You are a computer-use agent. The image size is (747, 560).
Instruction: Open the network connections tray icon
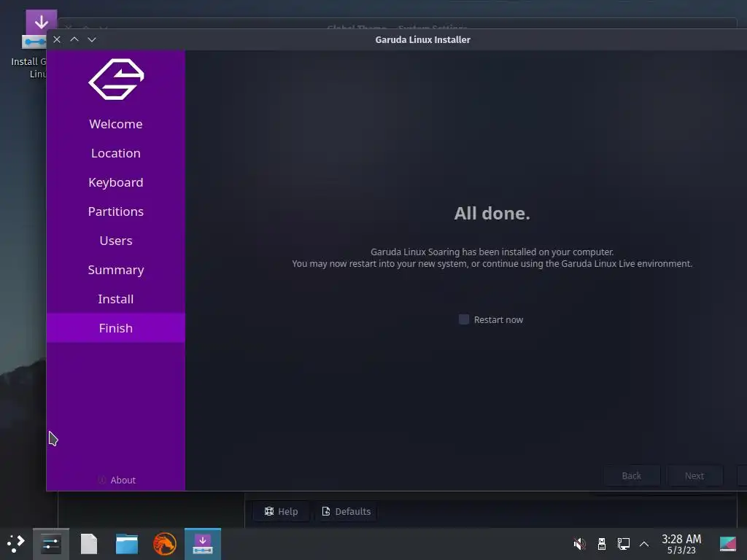pyautogui.click(x=624, y=544)
